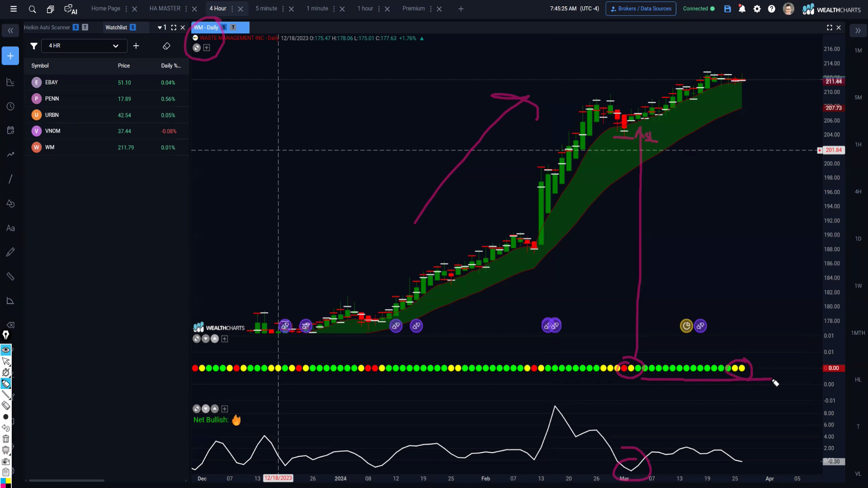Select the arrow pointer tool in drawing palette
The image size is (868, 488).
tap(6, 361)
